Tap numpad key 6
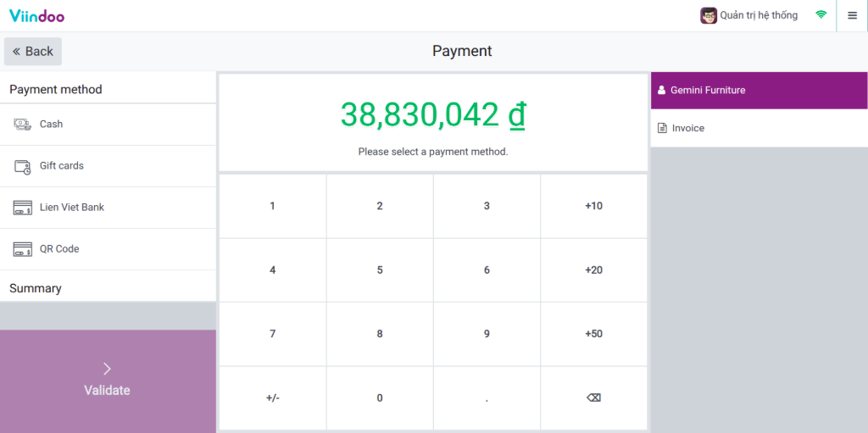The image size is (868, 433). coord(487,270)
